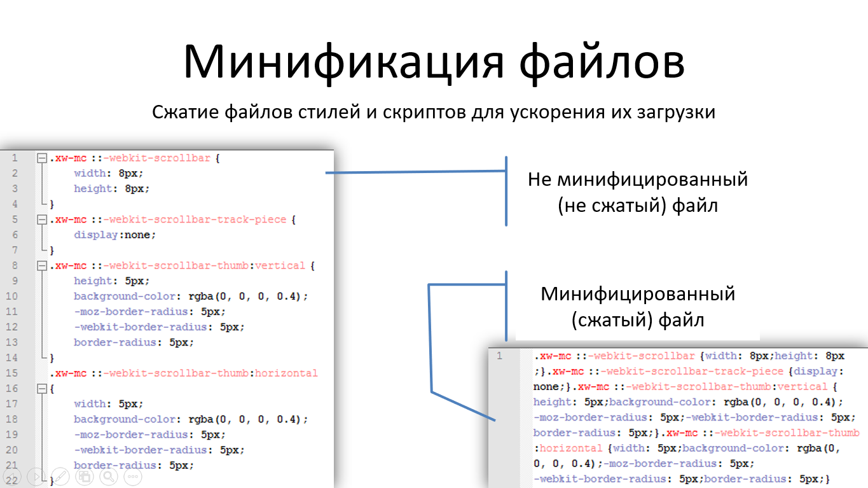
Task: Click 'display:none;' on line 6
Action: (x=114, y=235)
